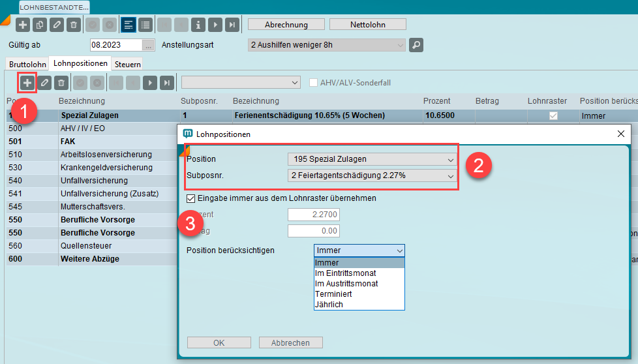
Task: Switch to Lohnpositionen tab
Action: click(x=80, y=63)
